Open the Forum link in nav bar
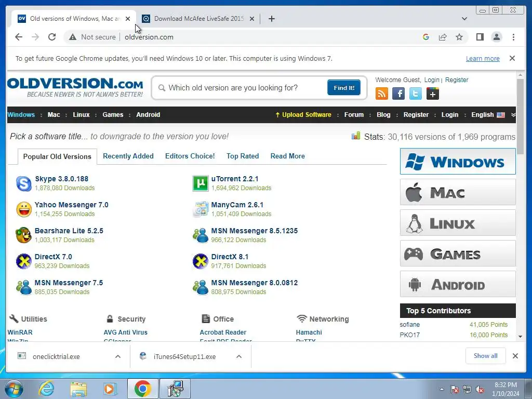The height and width of the screenshot is (399, 532). click(354, 115)
